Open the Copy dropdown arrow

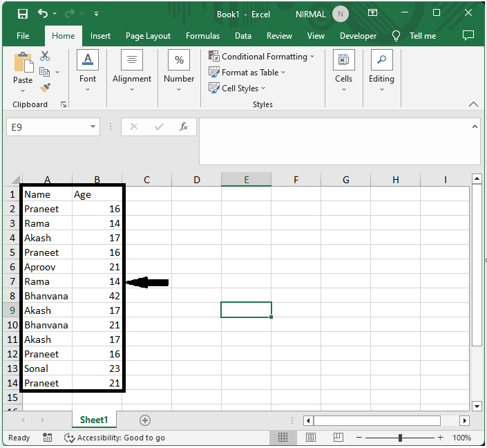[57, 72]
